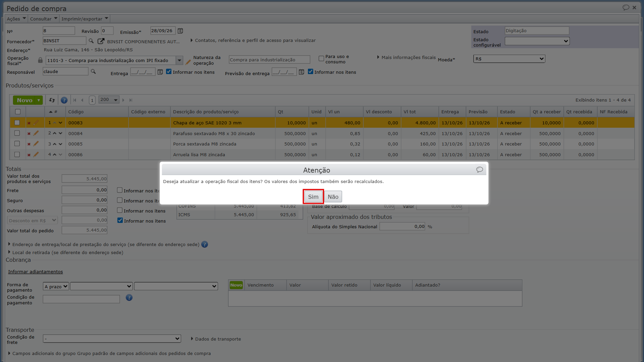
Task: Open supplier record via external link icon
Action: (101, 41)
